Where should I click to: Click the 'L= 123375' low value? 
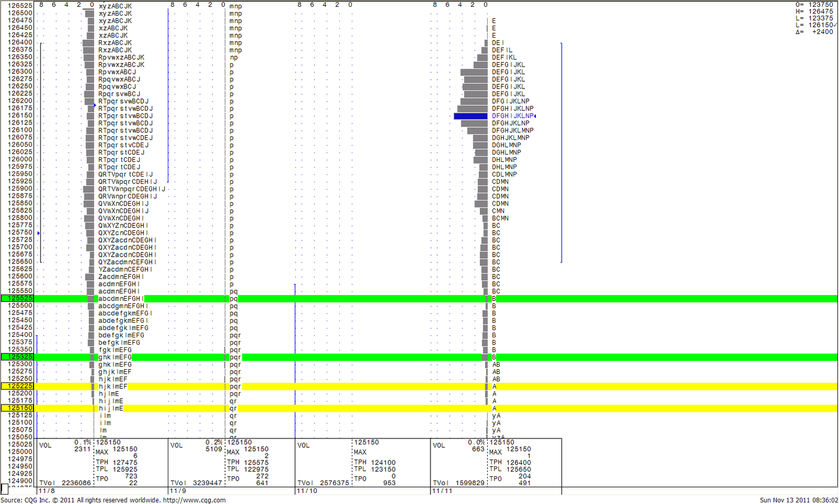(x=814, y=18)
